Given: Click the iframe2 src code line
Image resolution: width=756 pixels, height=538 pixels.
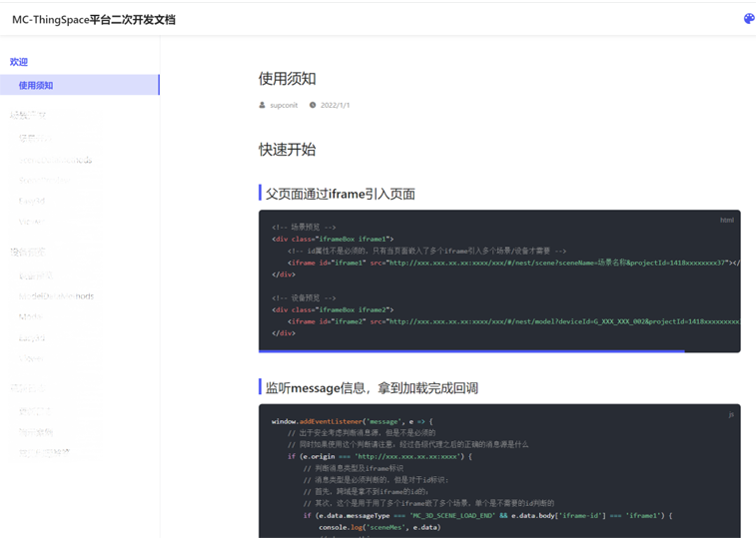Looking at the screenshot, I should (514, 321).
